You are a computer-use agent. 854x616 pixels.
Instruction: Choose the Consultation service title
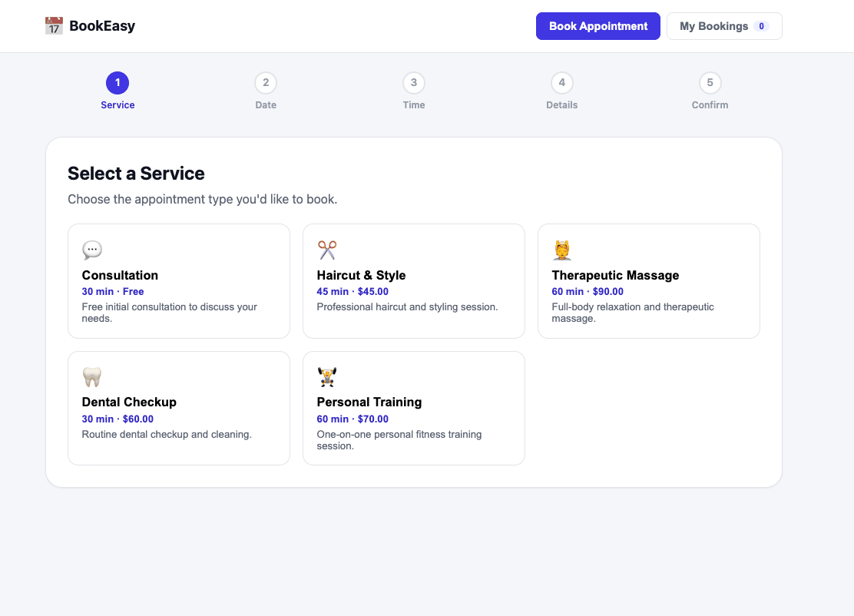coord(120,275)
